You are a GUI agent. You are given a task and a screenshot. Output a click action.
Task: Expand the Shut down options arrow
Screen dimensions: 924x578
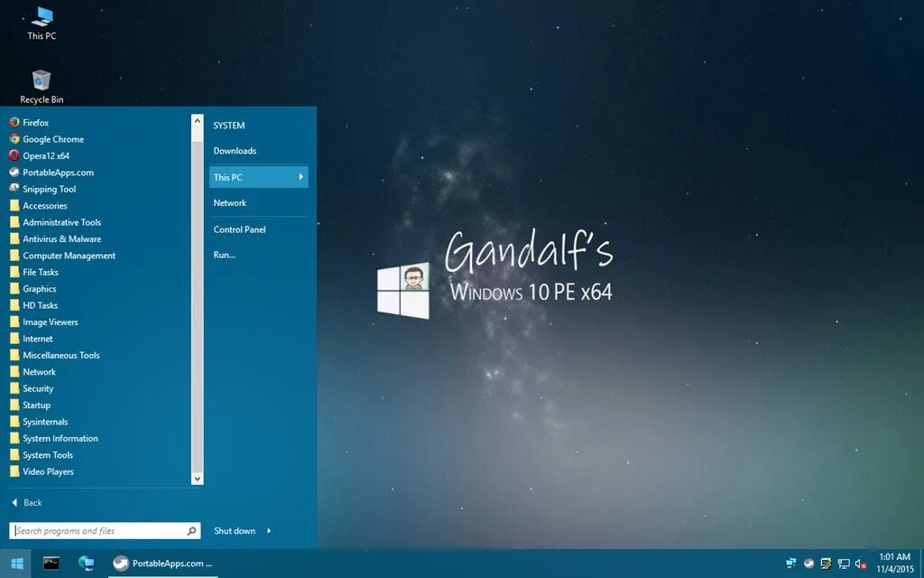click(x=269, y=531)
